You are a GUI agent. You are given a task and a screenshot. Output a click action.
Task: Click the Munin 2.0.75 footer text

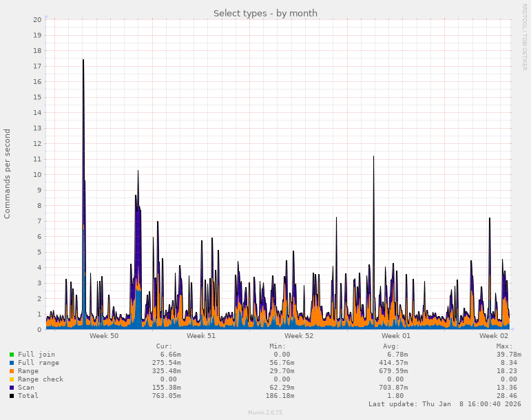pos(265,412)
